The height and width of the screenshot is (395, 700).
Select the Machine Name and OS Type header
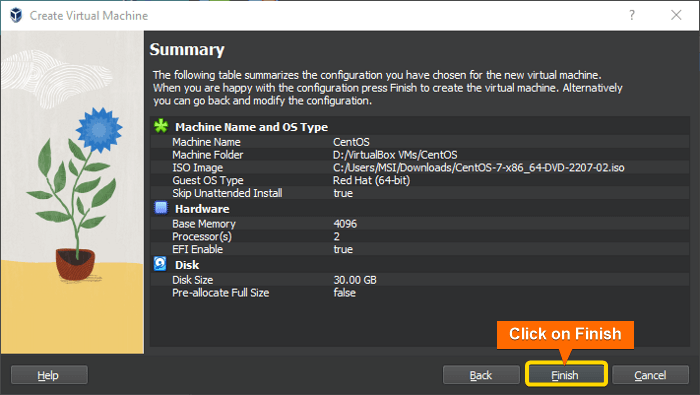251,127
